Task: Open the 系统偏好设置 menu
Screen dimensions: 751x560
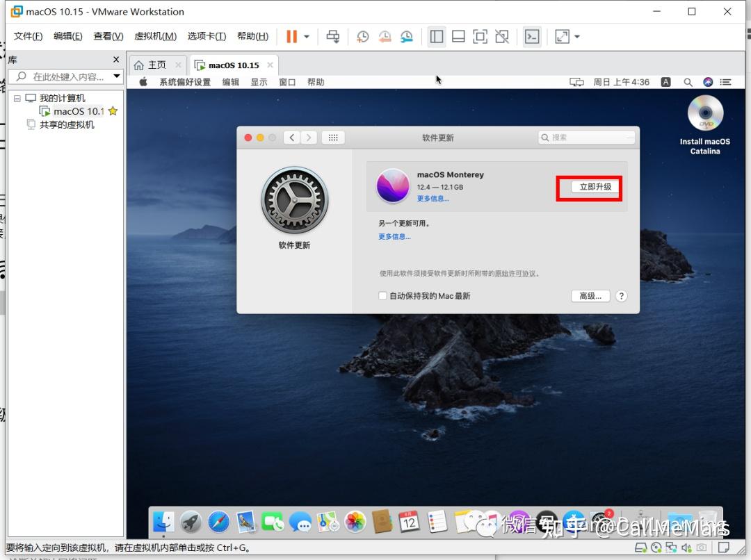Action: [x=185, y=82]
